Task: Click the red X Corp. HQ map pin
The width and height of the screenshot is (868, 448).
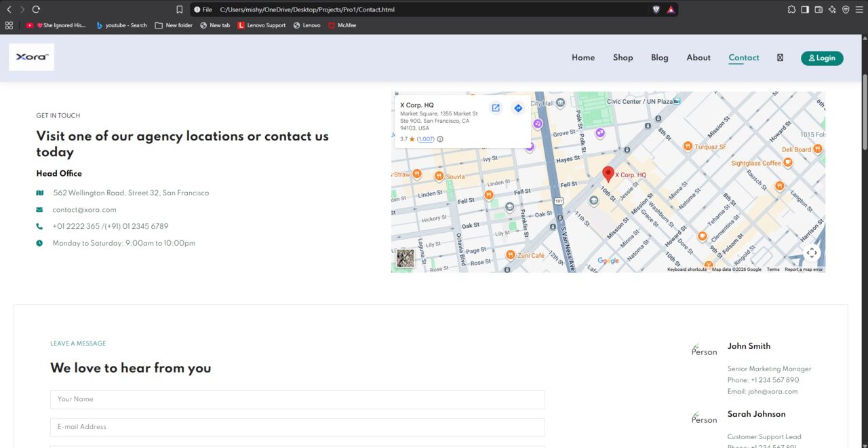Action: (x=608, y=174)
